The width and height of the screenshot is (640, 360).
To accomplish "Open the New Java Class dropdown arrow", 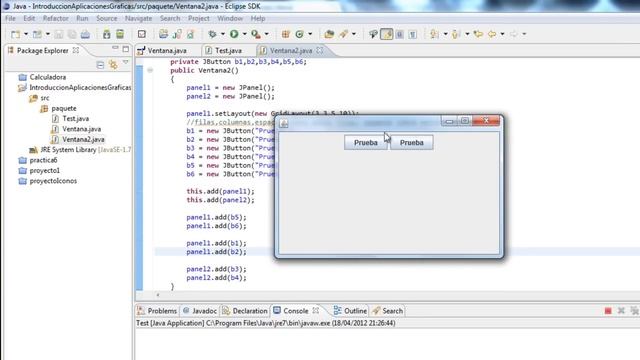I will coord(310,34).
